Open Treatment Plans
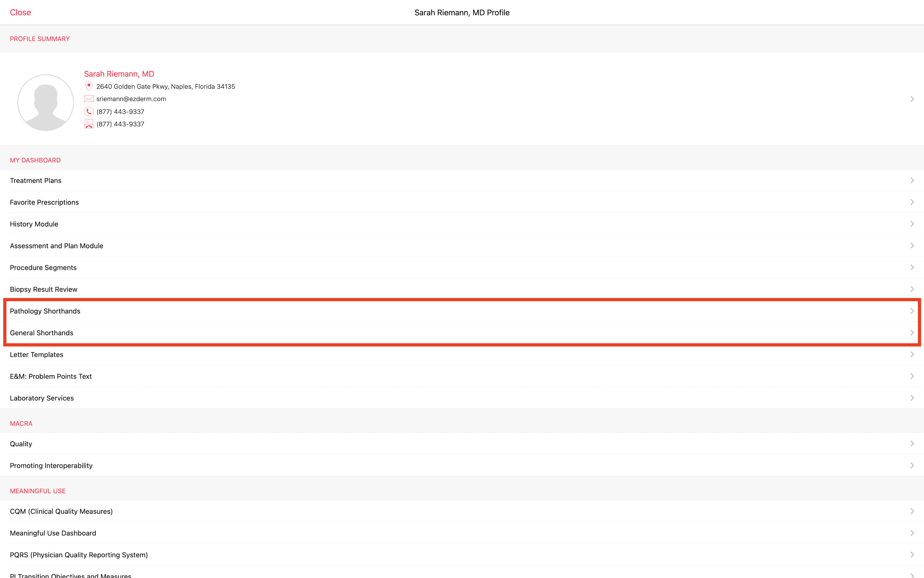This screenshot has width=924, height=578. coord(462,180)
